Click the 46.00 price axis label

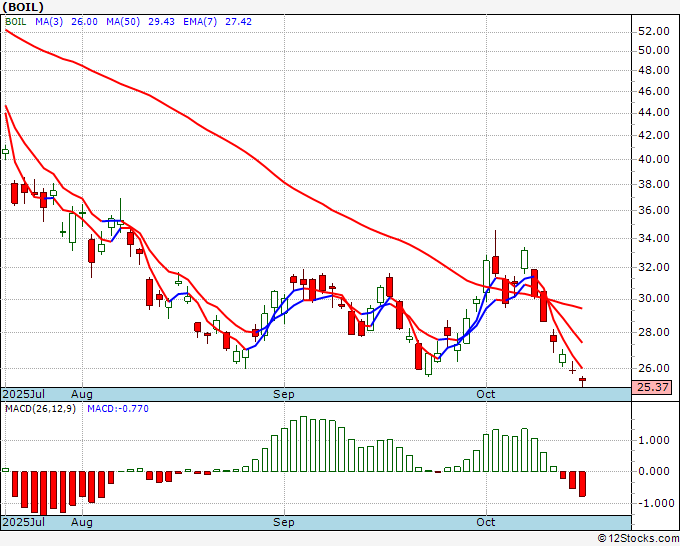click(654, 91)
